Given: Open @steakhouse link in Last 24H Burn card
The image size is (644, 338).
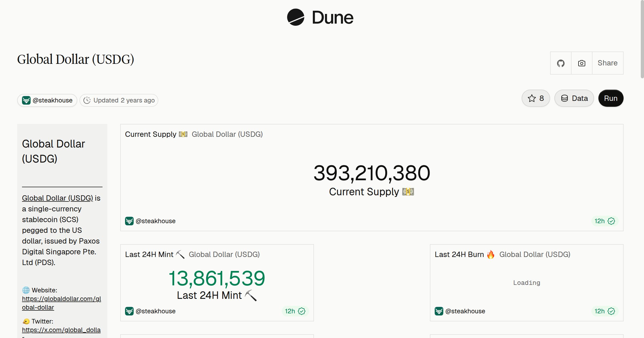Looking at the screenshot, I should tap(465, 311).
